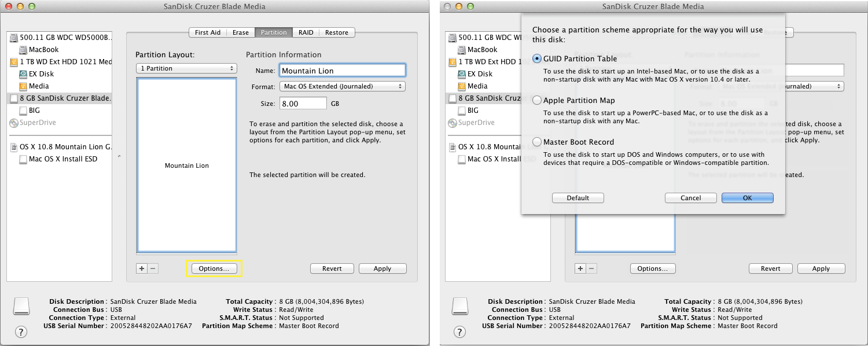Click Apply button in right window
868x346 pixels.
tap(821, 268)
